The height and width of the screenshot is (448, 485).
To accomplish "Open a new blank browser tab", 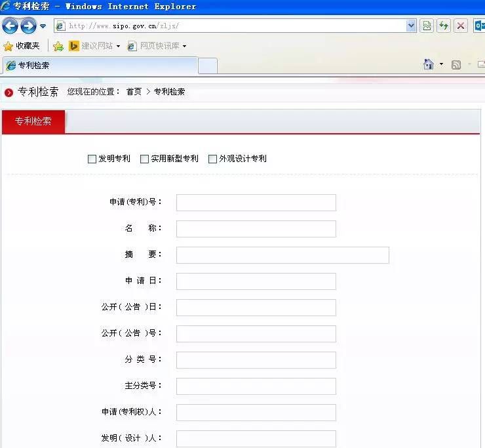I will (208, 66).
